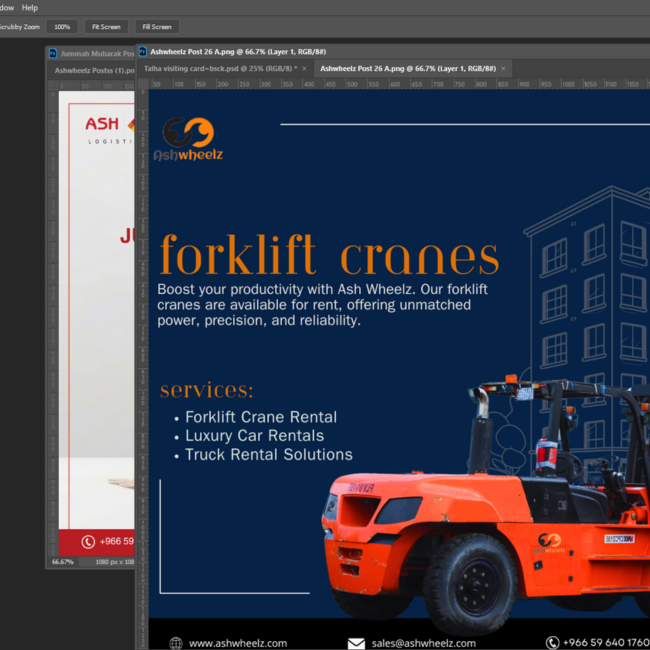This screenshot has height=650, width=650.
Task: Click the 'Boost your productivity' paragraph text
Action: pyautogui.click(x=323, y=305)
